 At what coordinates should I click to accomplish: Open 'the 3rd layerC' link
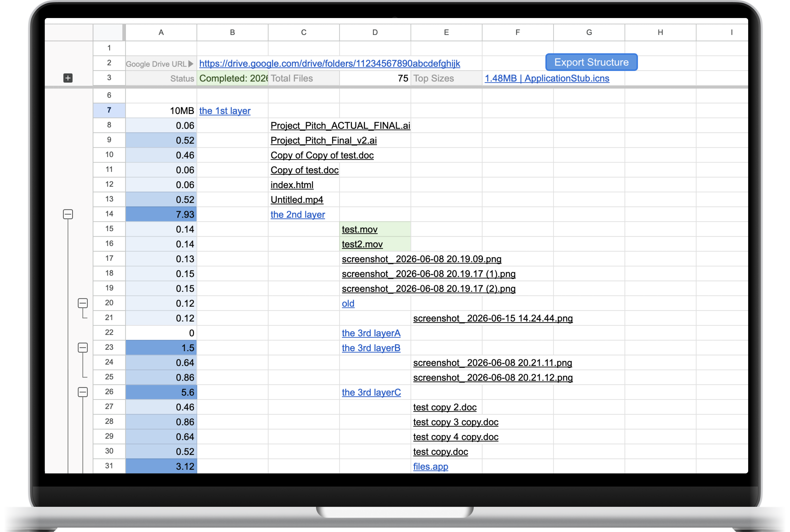coord(371,392)
